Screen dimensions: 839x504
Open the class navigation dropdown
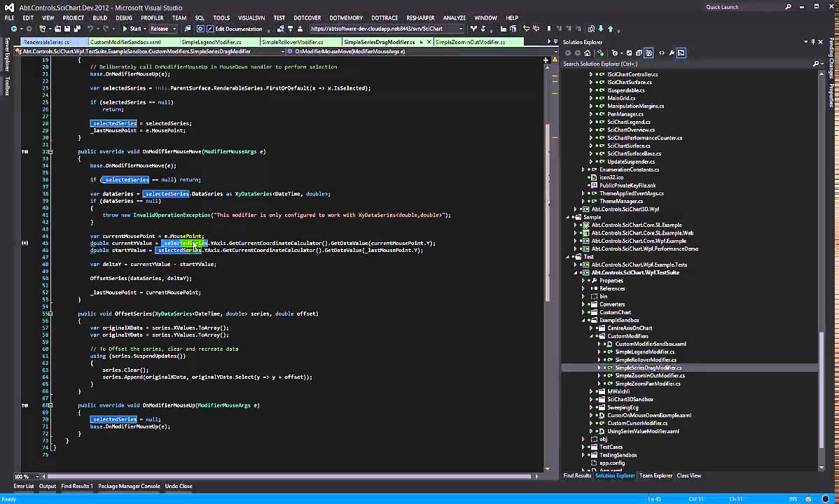pyautogui.click(x=282, y=52)
